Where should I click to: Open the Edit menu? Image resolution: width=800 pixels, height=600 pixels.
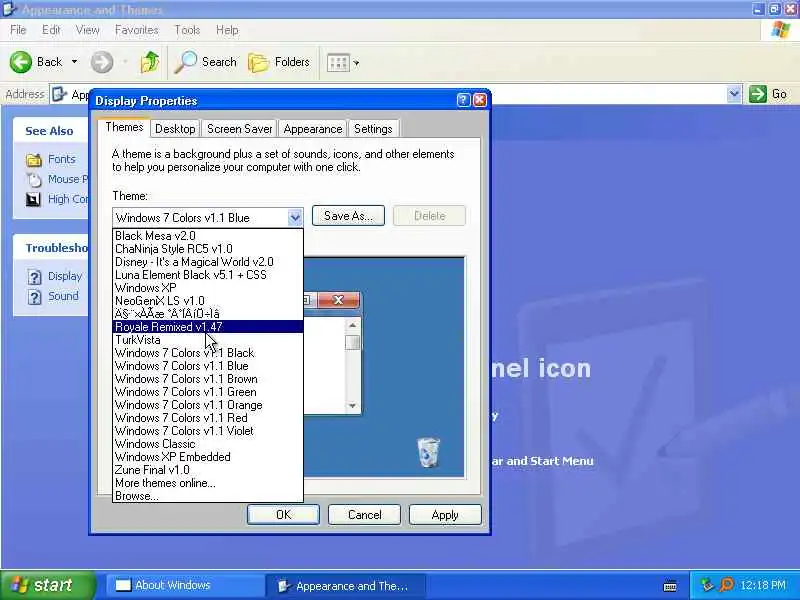[x=51, y=30]
